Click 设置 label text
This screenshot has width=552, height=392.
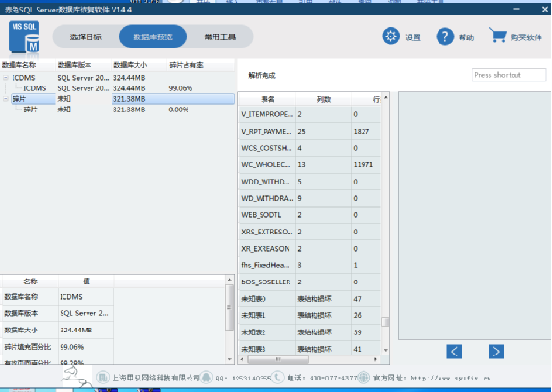coord(413,37)
